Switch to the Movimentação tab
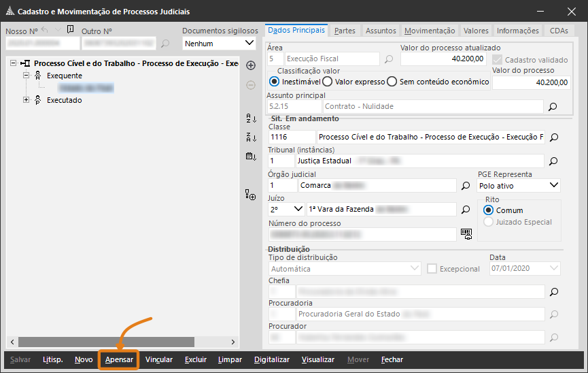 (430, 31)
